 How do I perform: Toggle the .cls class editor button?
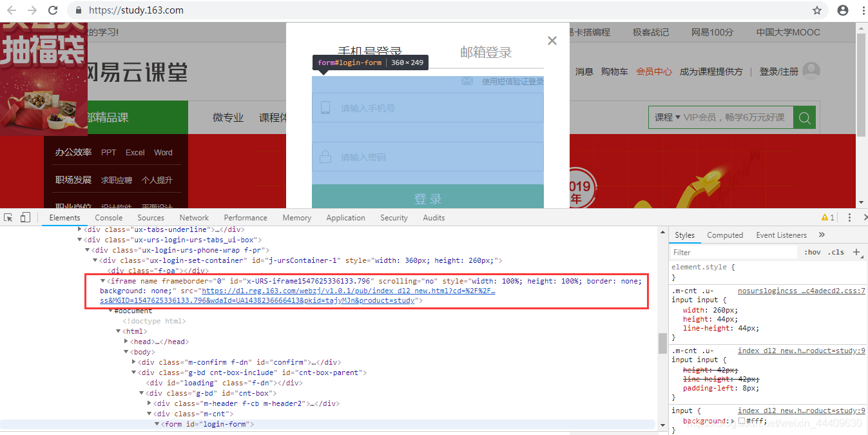click(x=836, y=252)
